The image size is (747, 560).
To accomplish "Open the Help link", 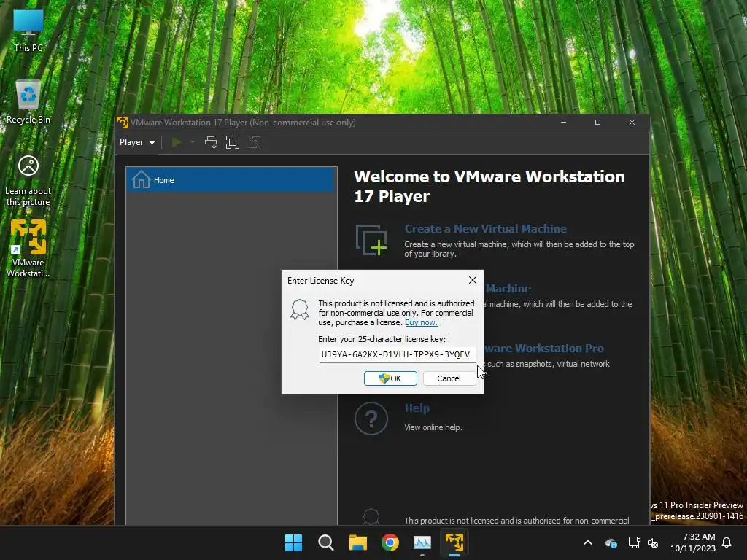I will click(417, 408).
